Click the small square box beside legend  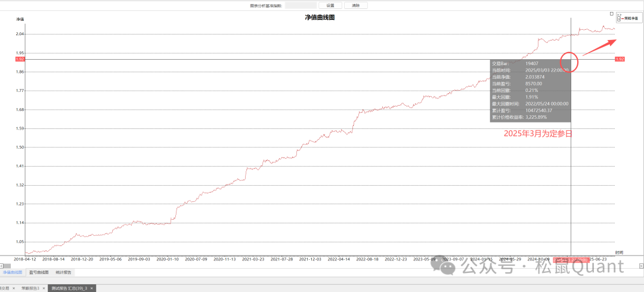click(611, 14)
